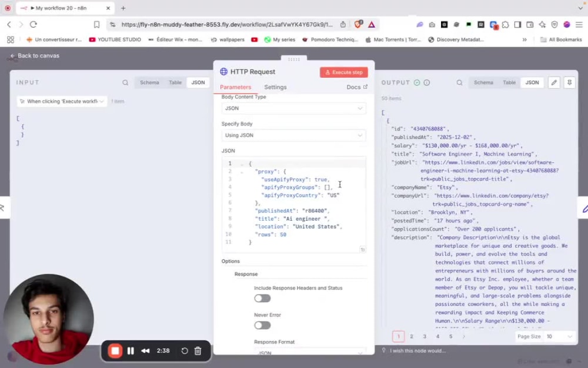The height and width of the screenshot is (368, 588).
Task: Open Brave Shields icon
Action: coord(358,24)
